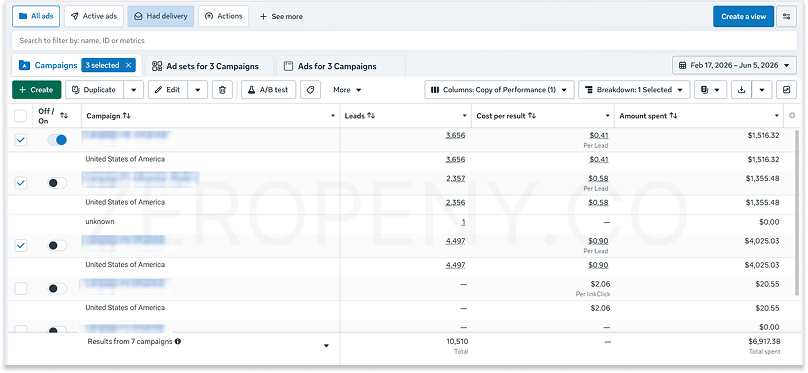This screenshot has width=808, height=373.
Task: Delete selected campaigns with trash icon
Action: coord(222,90)
